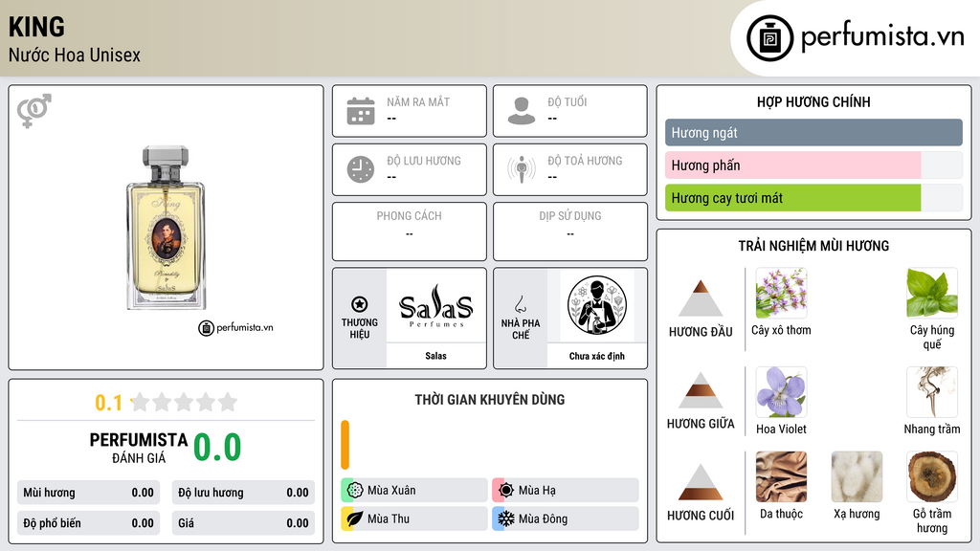Click the Hương đầu pyramid icon
Screen dimensions: 980x551
point(701,298)
